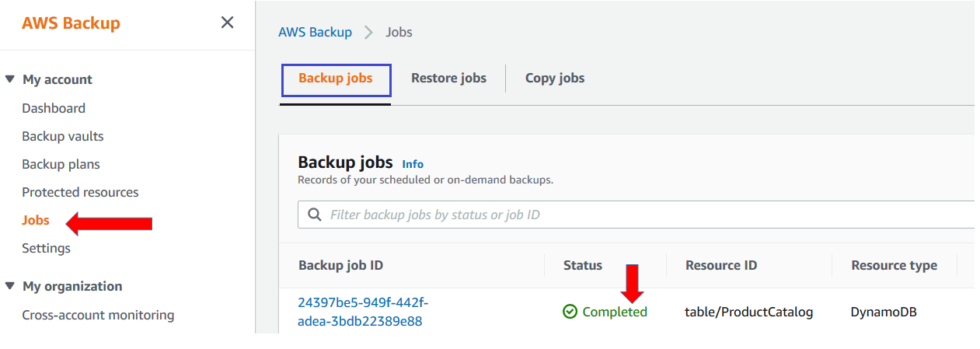Open Settings in sidebar
This screenshot has height=349, width=980.
[46, 248]
